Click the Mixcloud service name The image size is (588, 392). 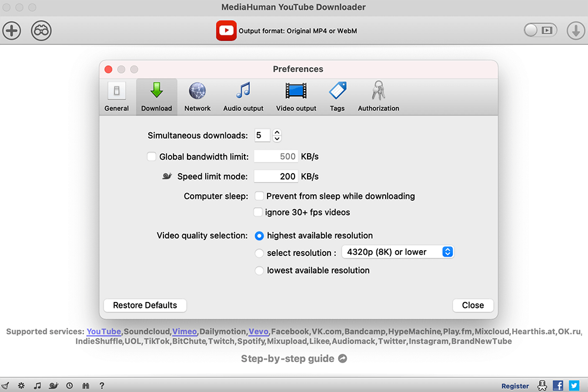(492, 331)
